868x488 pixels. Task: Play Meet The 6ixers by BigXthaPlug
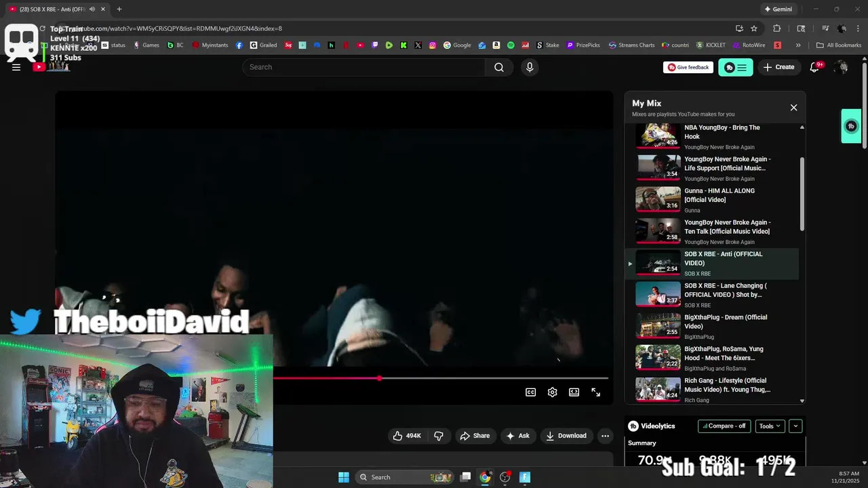pyautogui.click(x=712, y=359)
